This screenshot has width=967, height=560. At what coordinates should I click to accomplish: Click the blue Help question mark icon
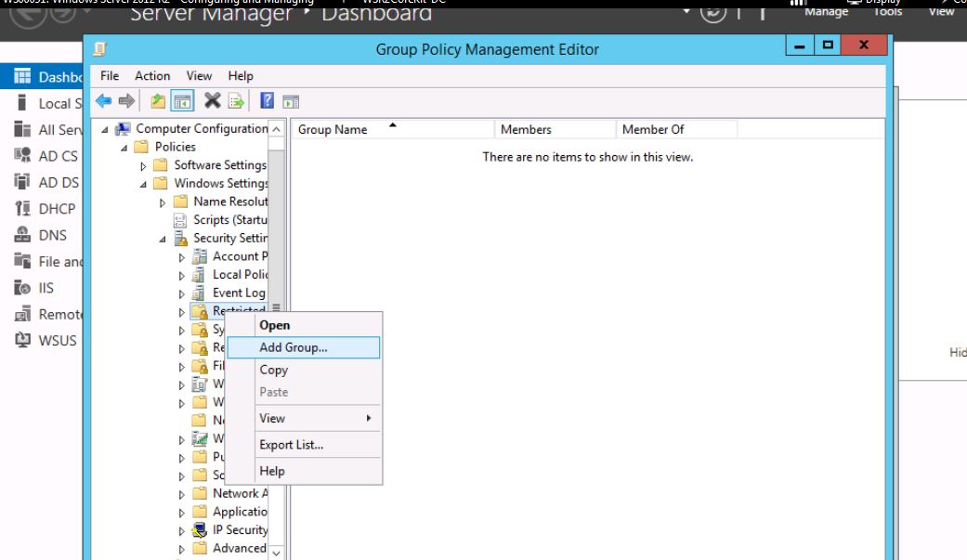point(268,101)
